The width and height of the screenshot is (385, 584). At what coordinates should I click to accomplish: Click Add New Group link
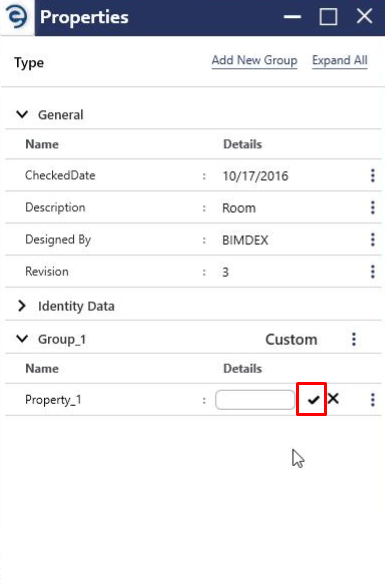point(254,60)
